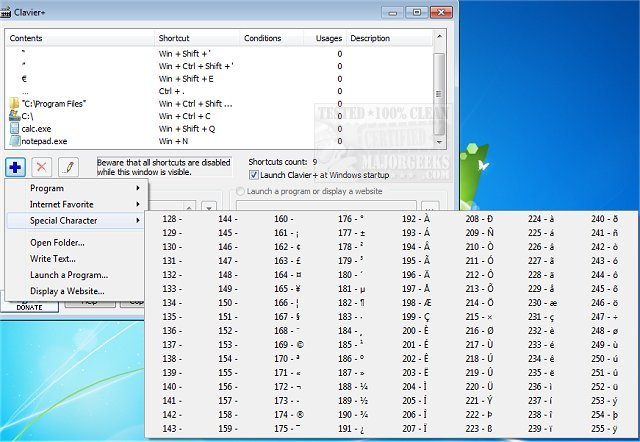Select the C:\ drive shortcut entry
Screen dimensions: 640x442
[x=28, y=115]
